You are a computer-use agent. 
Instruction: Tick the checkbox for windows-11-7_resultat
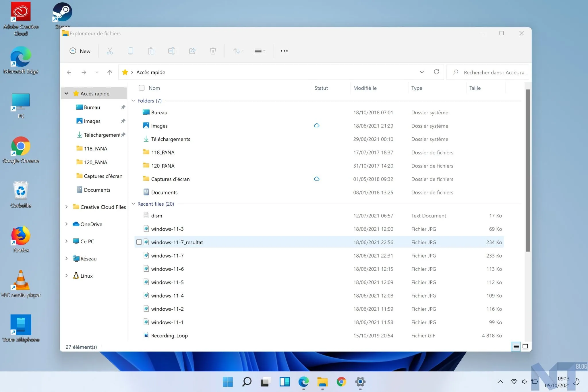(x=139, y=242)
